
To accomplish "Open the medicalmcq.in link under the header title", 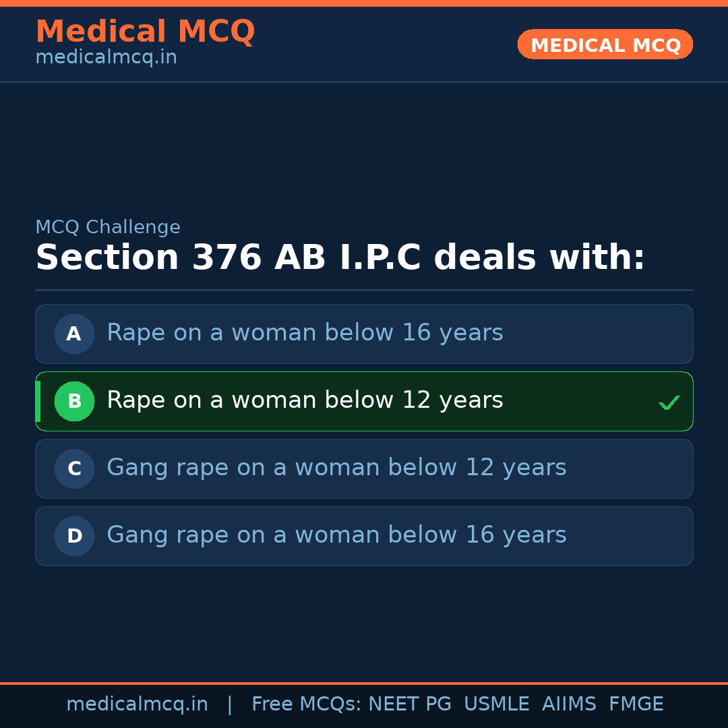I will pyautogui.click(x=106, y=58).
